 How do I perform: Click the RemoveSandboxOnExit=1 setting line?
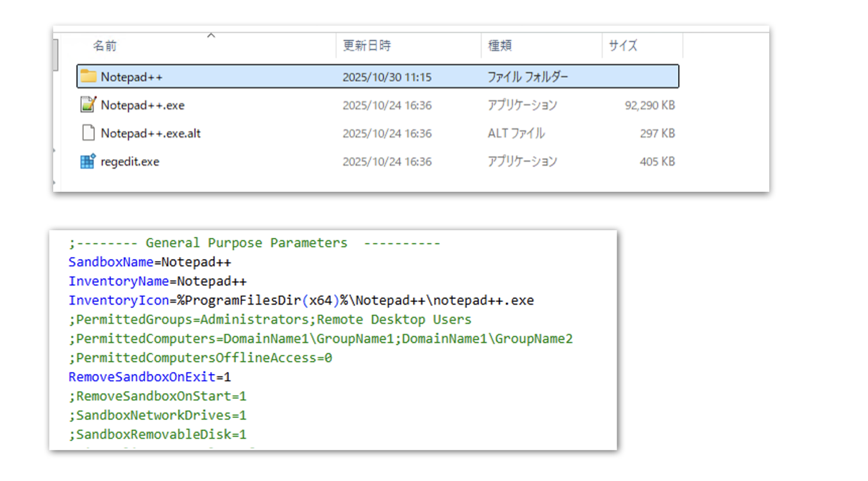point(149,377)
